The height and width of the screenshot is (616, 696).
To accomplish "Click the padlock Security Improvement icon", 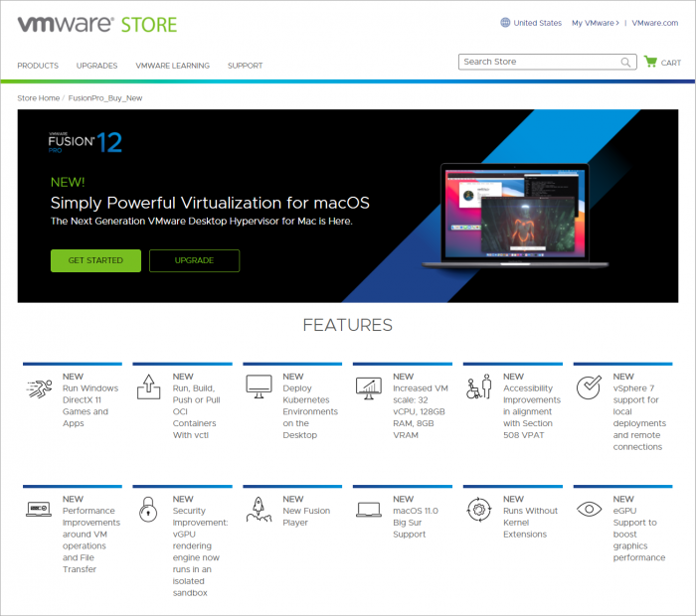I will coord(148,509).
